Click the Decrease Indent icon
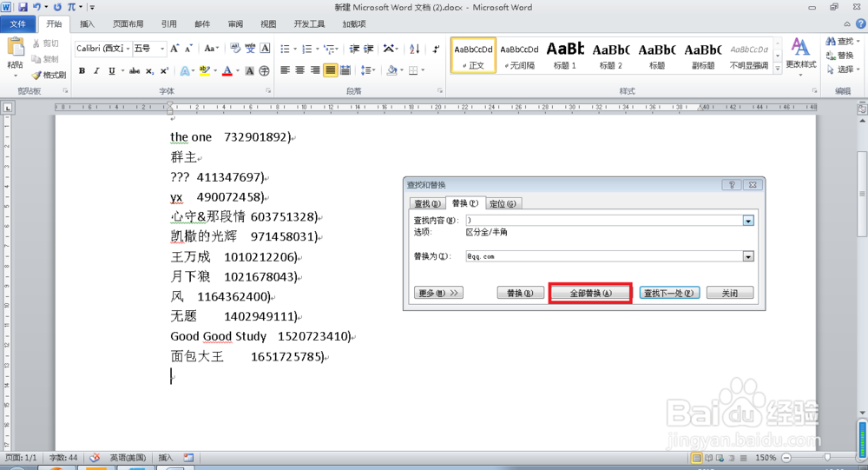This screenshot has width=868, height=470. pyautogui.click(x=354, y=49)
